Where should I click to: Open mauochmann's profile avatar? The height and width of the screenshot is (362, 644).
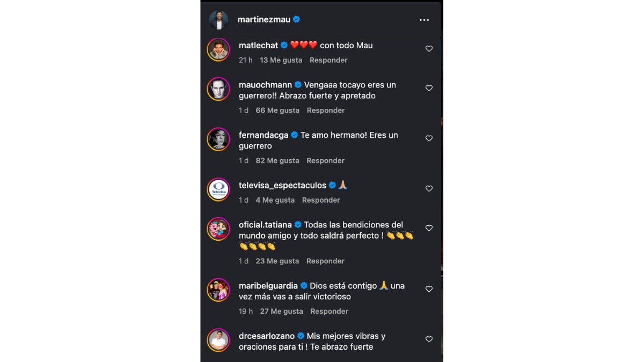(218, 90)
